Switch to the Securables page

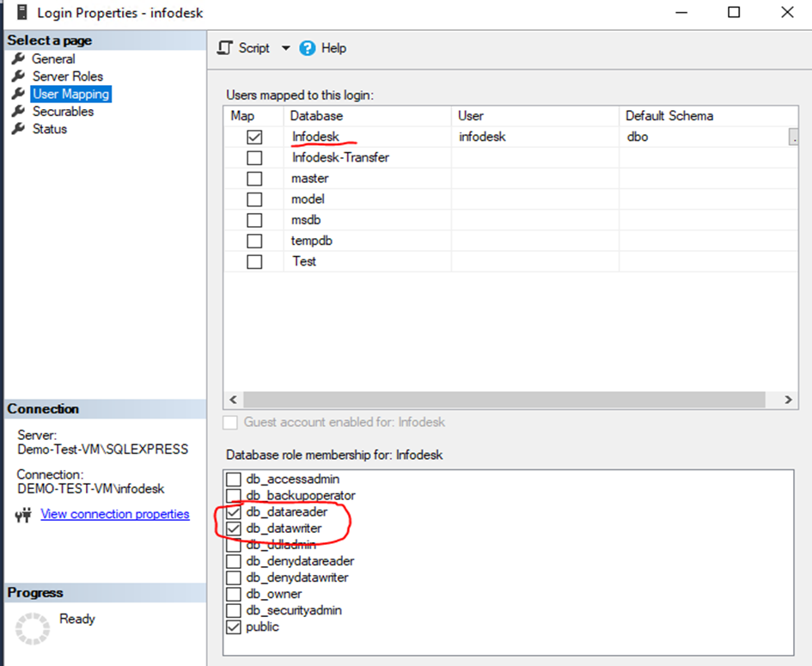(63, 112)
